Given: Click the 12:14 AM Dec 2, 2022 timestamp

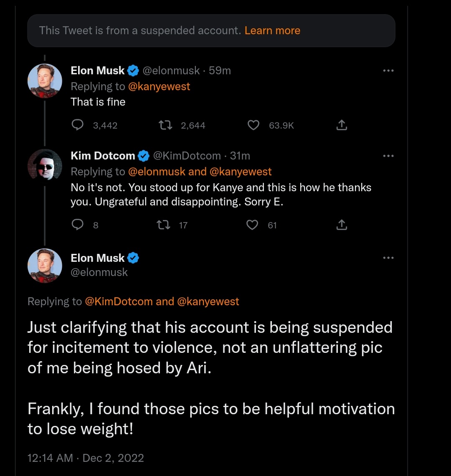Looking at the screenshot, I should pyautogui.click(x=86, y=458).
